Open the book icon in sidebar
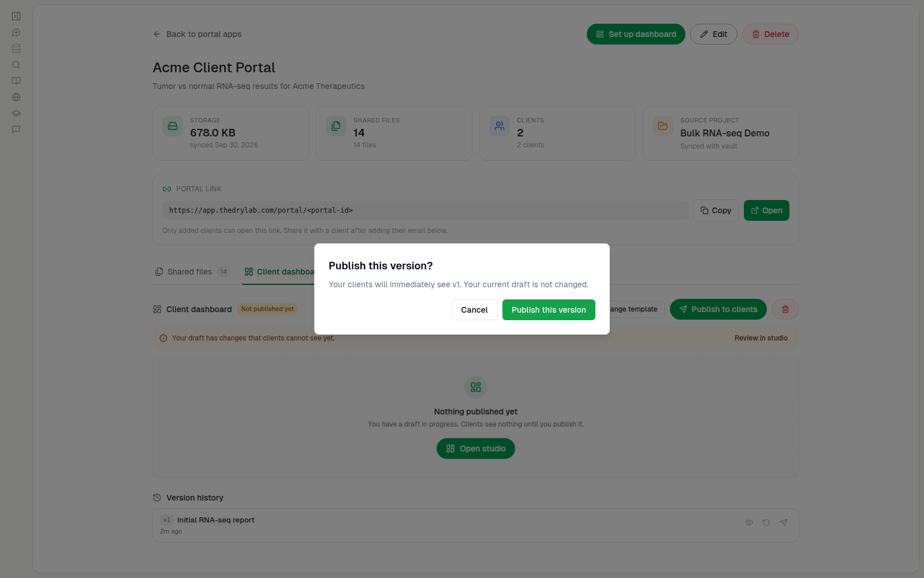Screen dimensions: 924x578 [16, 81]
